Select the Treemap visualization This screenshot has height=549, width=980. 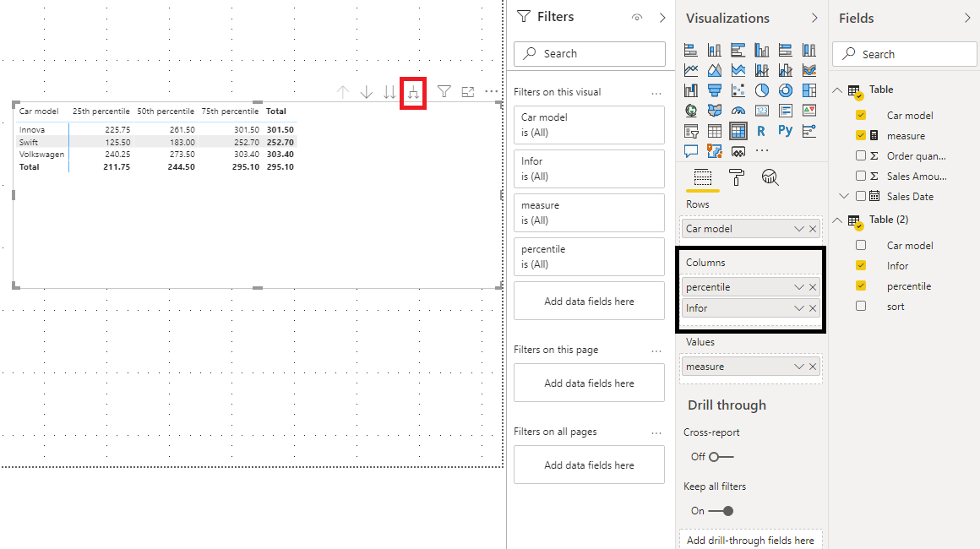click(x=809, y=90)
